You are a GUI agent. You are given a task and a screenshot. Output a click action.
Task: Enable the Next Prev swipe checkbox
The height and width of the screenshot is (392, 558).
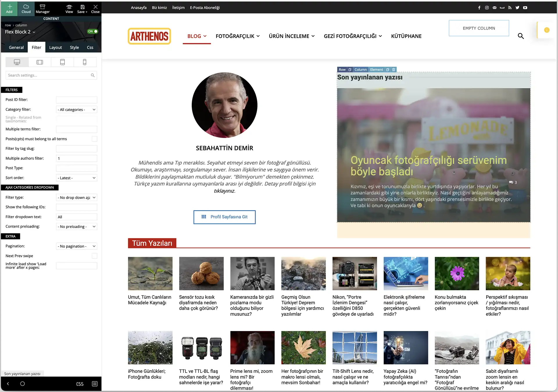[94, 256]
